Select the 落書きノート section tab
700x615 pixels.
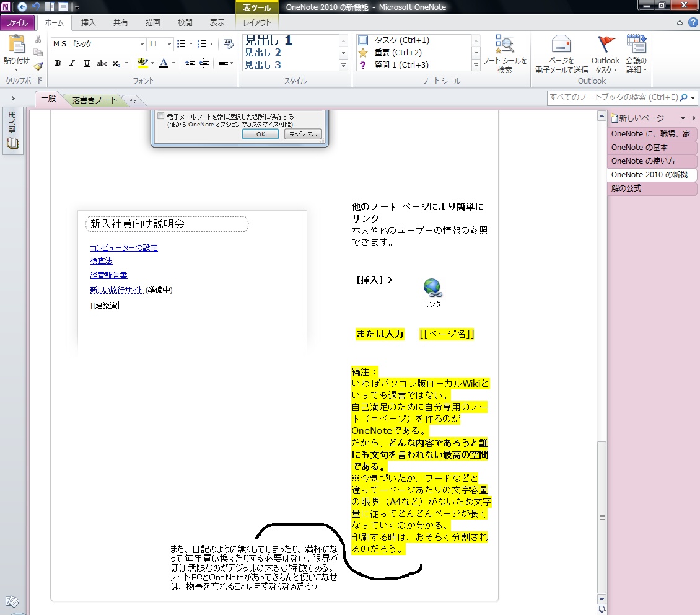coord(94,100)
